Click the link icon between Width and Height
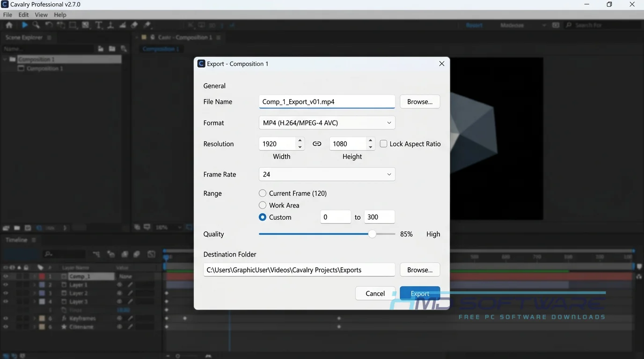This screenshot has height=359, width=644. pos(317,144)
